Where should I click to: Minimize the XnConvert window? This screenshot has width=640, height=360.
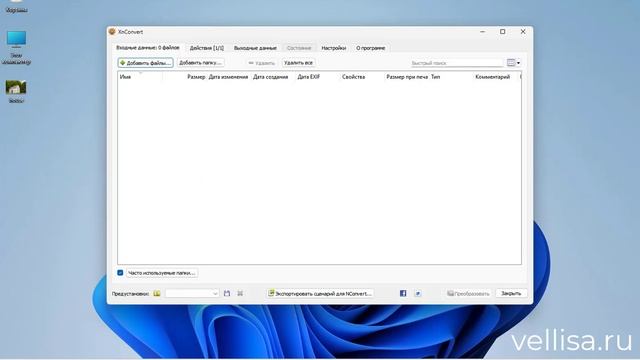(x=482, y=31)
